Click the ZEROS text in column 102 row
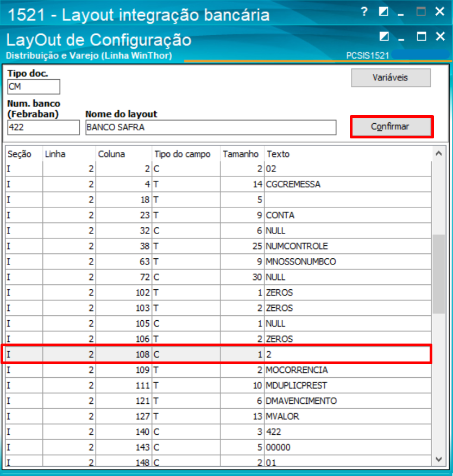453x476 pixels. 279,293
